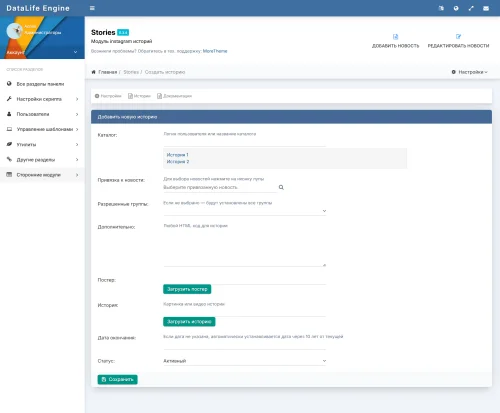Click the Добавить новость document icon
The width and height of the screenshot is (500, 413).
(395, 37)
